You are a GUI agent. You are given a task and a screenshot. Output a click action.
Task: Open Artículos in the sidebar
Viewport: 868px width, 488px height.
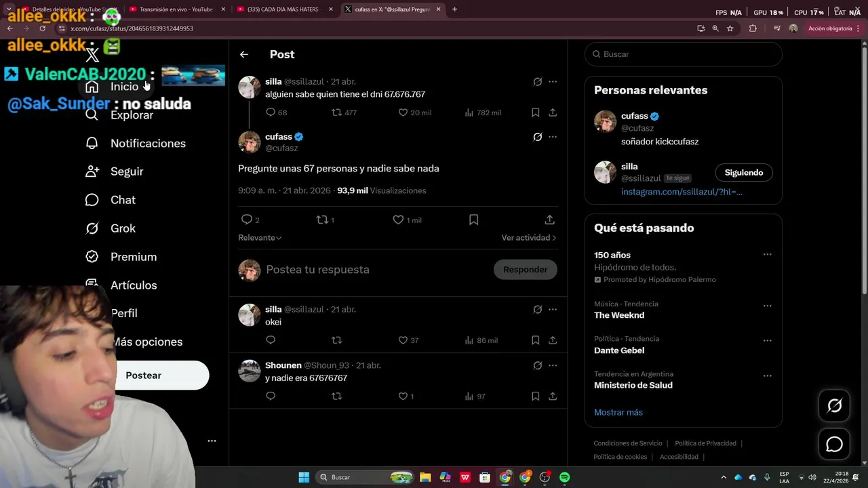pos(134,285)
